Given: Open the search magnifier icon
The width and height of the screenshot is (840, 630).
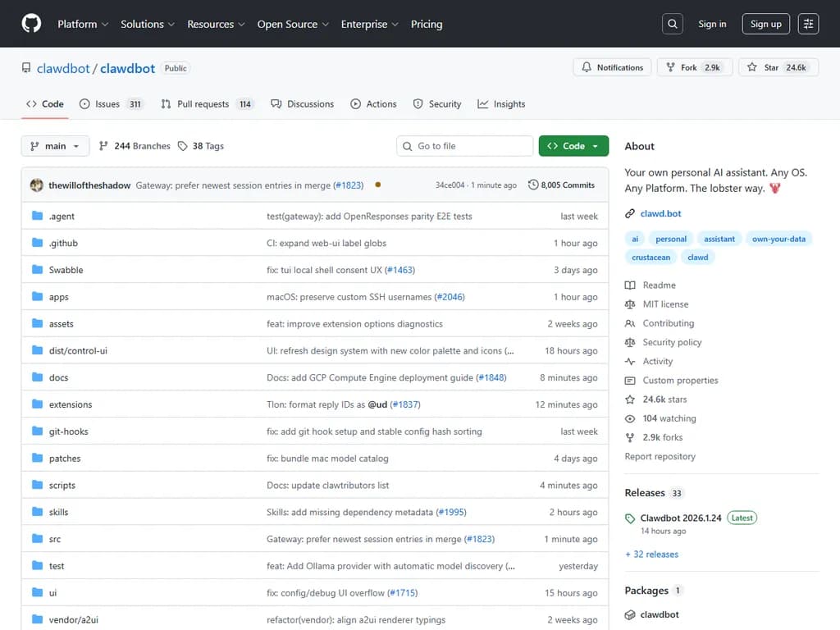Looking at the screenshot, I should (x=673, y=24).
